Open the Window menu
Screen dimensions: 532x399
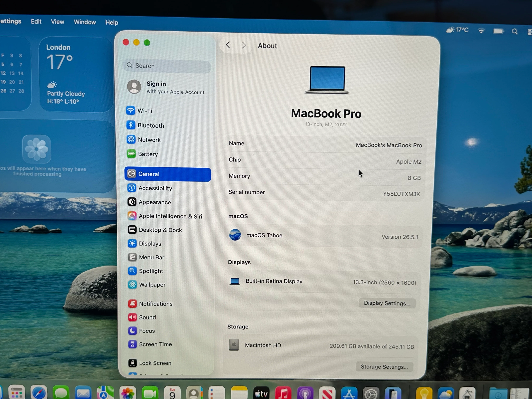click(x=85, y=22)
